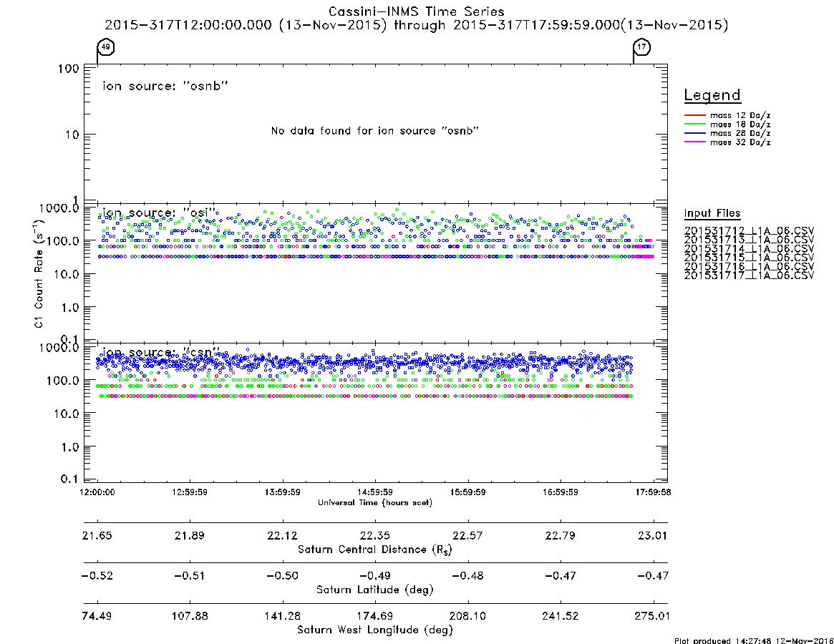Click the 21.89 distance value
Viewport: 834px width, 644px height.
tap(190, 535)
